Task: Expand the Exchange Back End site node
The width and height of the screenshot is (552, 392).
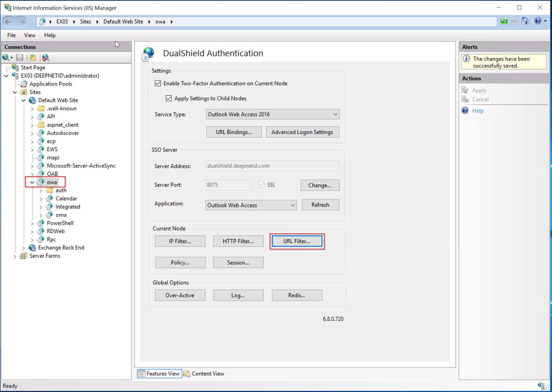Action: 23,248
